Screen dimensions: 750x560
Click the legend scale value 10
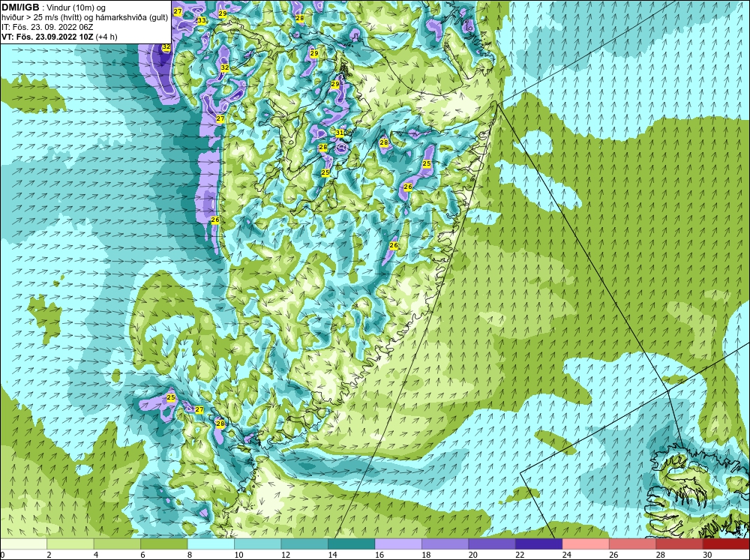(x=238, y=555)
